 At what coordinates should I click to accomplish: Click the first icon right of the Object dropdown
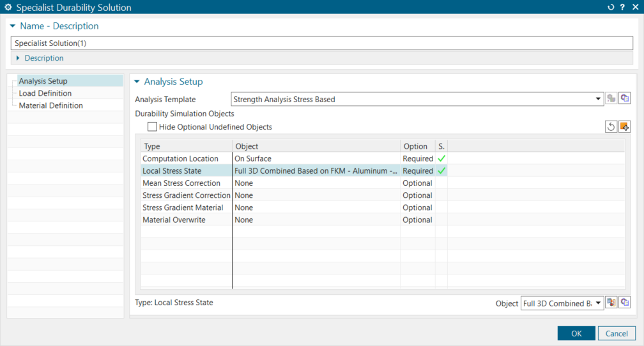(x=611, y=303)
